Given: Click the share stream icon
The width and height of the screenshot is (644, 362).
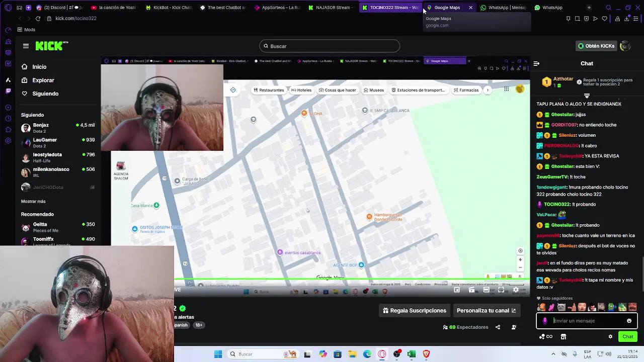Looking at the screenshot, I should (x=498, y=327).
